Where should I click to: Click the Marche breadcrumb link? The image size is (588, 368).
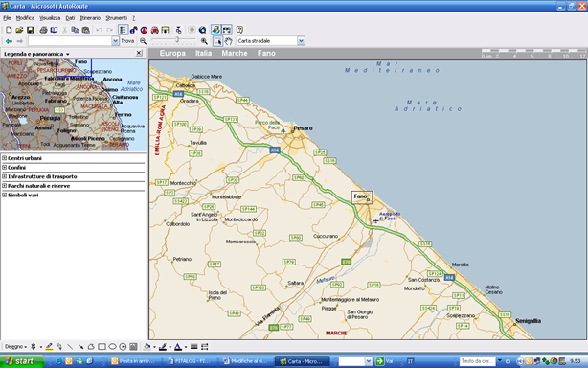(x=235, y=54)
